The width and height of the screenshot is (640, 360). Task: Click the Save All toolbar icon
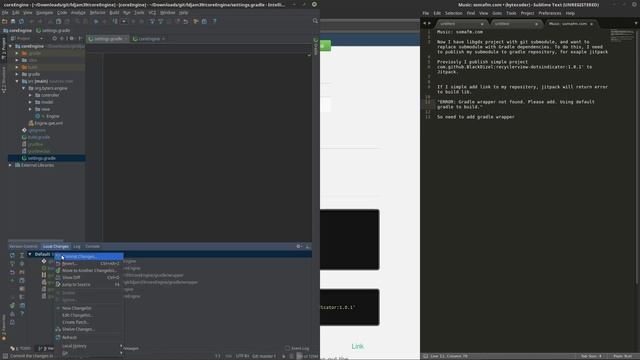click(13, 21)
